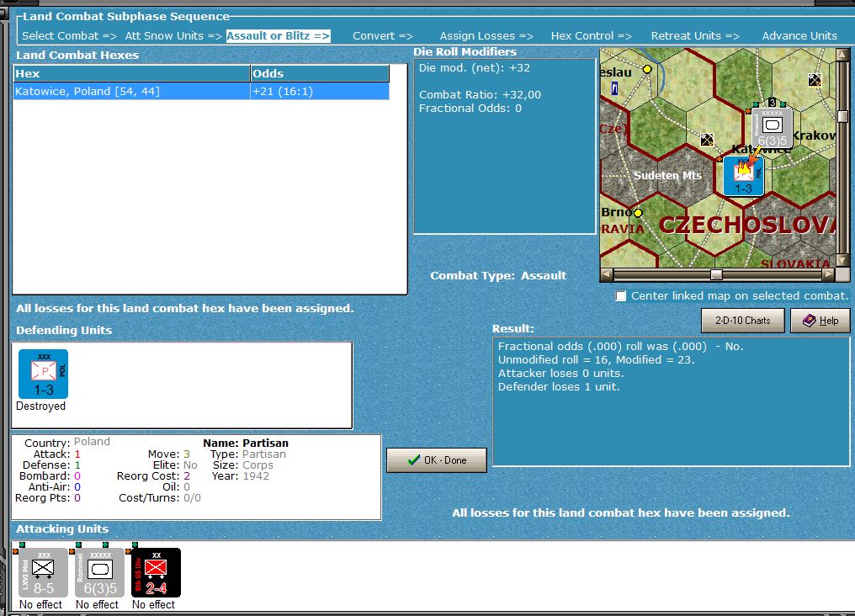Click the Attacker loses 0 units line

pos(560,374)
